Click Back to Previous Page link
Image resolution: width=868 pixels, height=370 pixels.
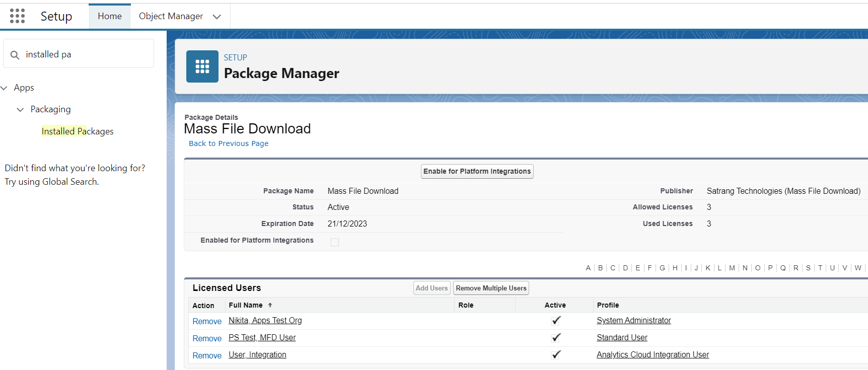coord(229,143)
